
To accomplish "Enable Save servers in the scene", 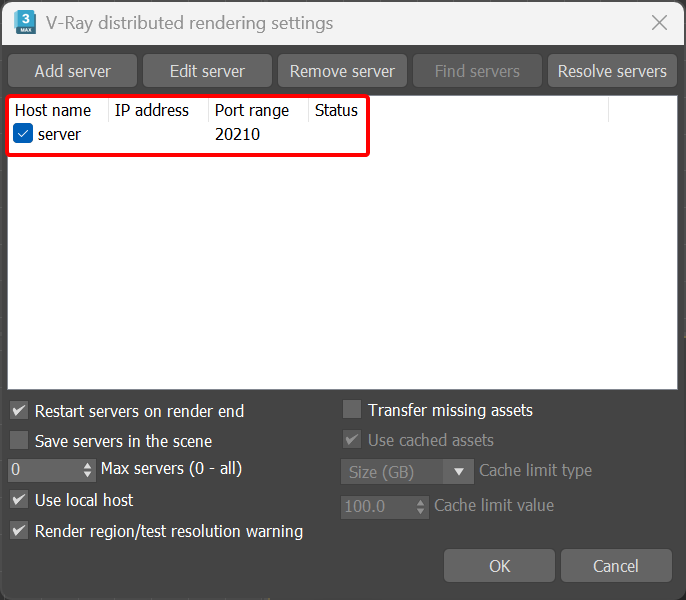I will coord(19,440).
